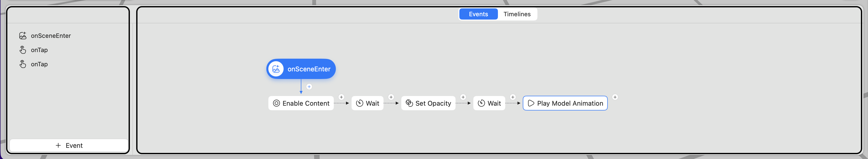Click the Set Opacity icon

tap(409, 103)
